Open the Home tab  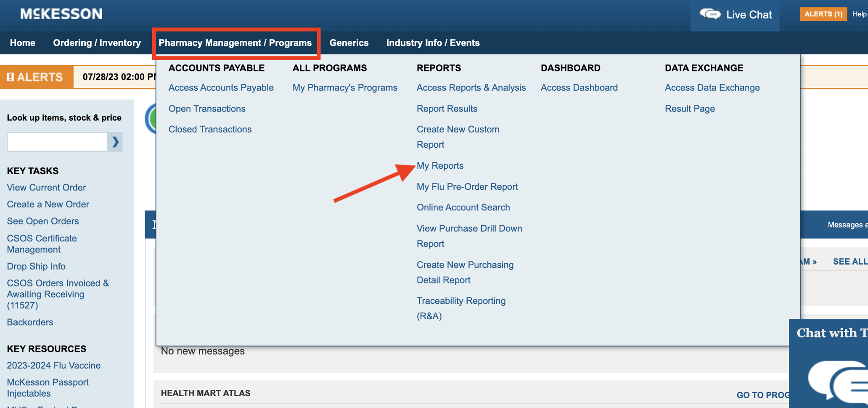pos(22,42)
